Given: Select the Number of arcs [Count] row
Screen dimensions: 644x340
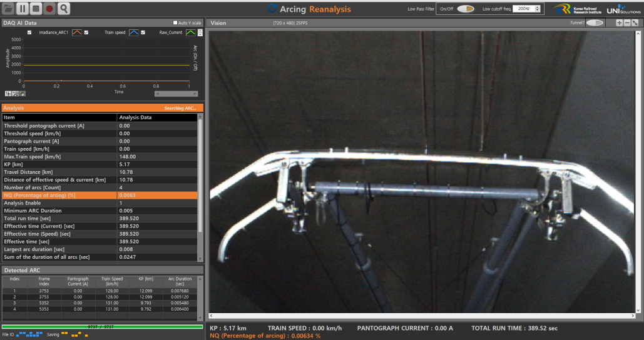Looking at the screenshot, I should 100,187.
